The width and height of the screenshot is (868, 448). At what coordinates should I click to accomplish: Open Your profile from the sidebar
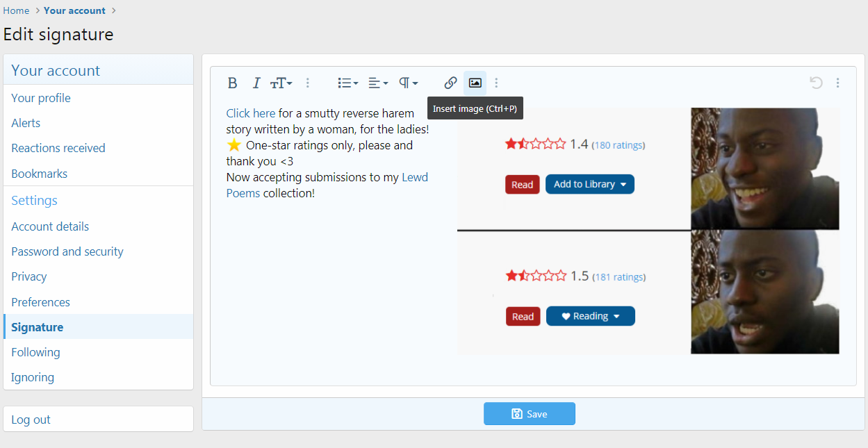41,98
